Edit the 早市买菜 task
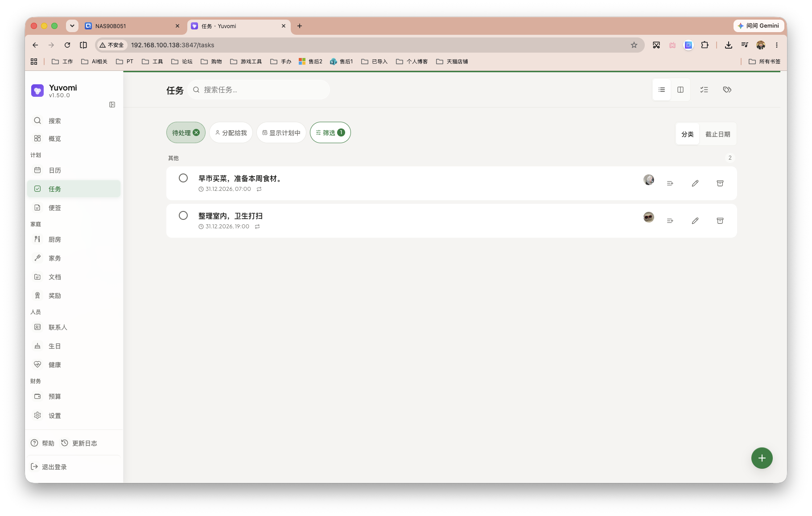The image size is (812, 516). pyautogui.click(x=695, y=183)
